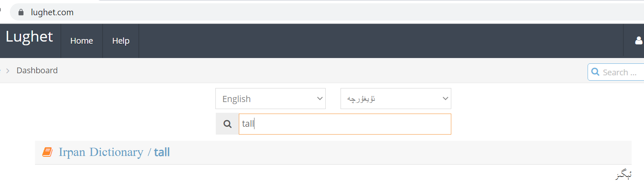Click the user profile icon in navbar

click(639, 40)
